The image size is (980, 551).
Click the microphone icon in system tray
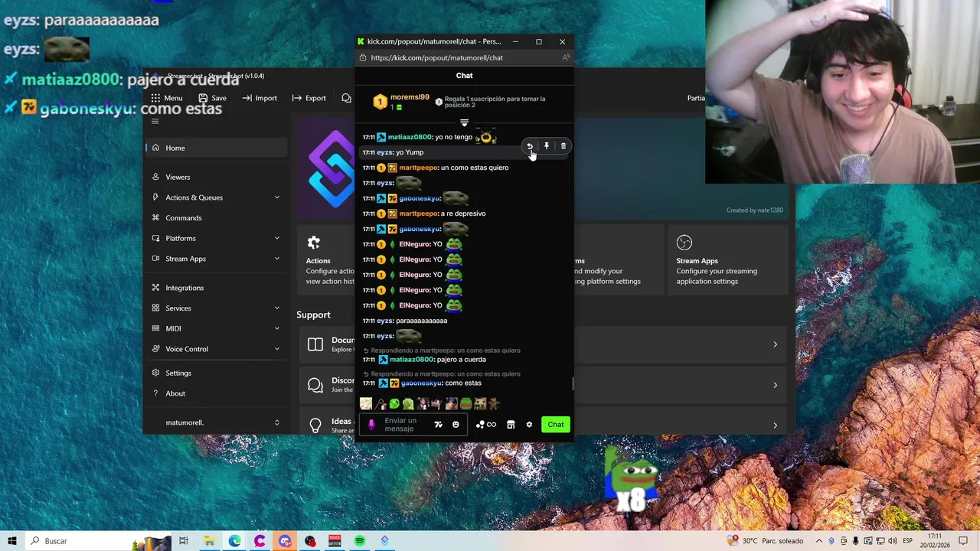(x=856, y=541)
